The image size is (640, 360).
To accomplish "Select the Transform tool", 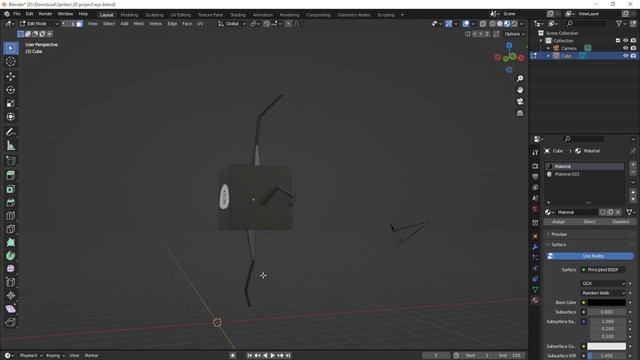I will click(x=11, y=117).
